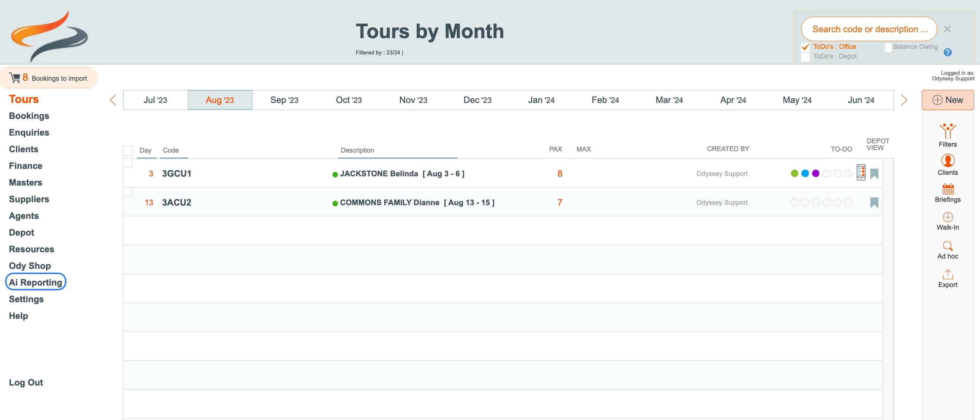Click green status dot beside COMMONS FAMILY
Image resolution: width=980 pixels, height=420 pixels.
[x=335, y=203]
